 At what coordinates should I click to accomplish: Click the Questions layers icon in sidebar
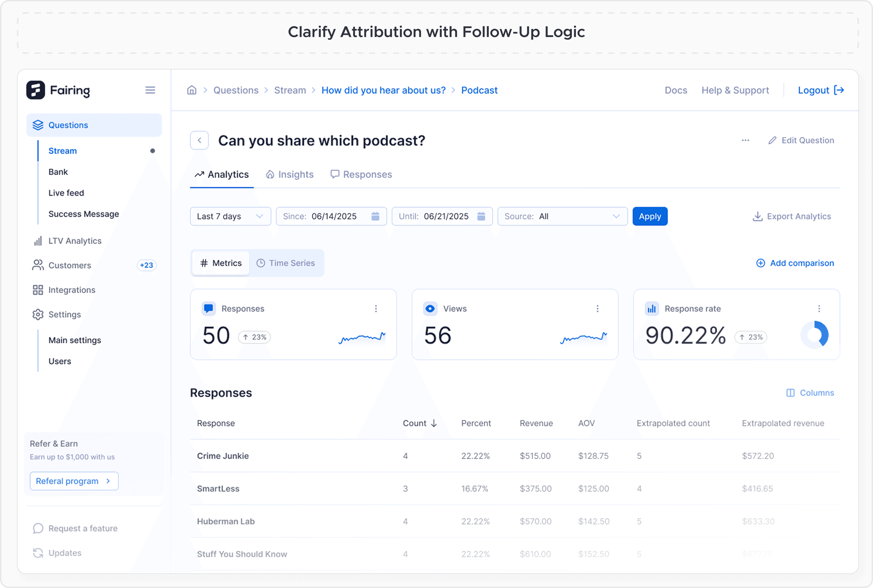(x=38, y=125)
